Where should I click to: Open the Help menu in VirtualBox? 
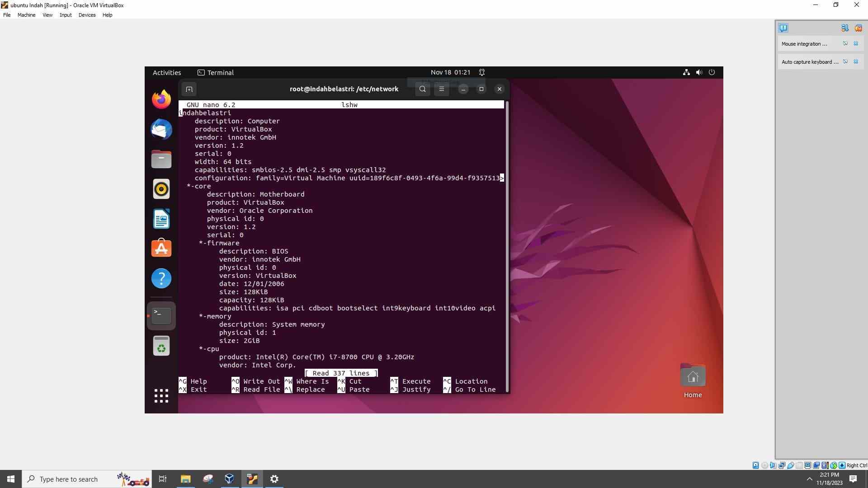pyautogui.click(x=107, y=15)
